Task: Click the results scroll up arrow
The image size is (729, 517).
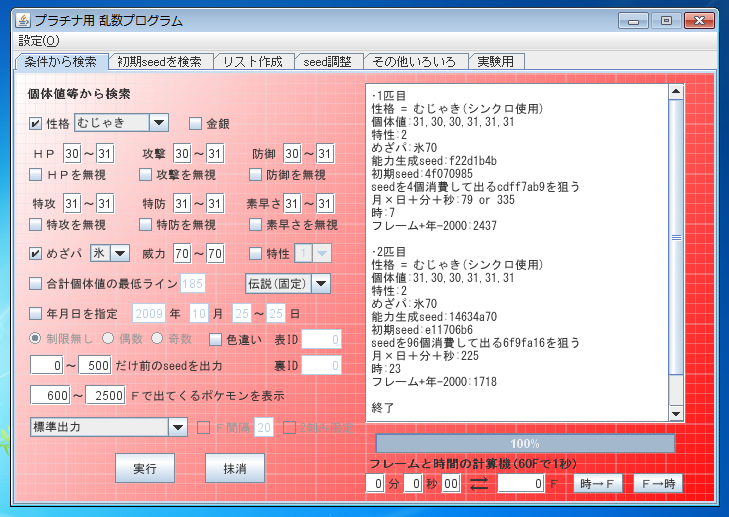Action: tap(676, 92)
